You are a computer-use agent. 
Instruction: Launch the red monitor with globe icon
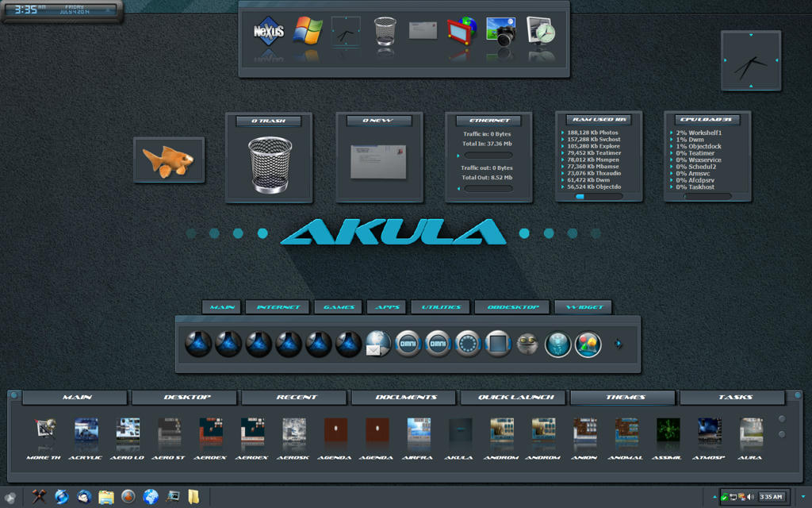(462, 31)
